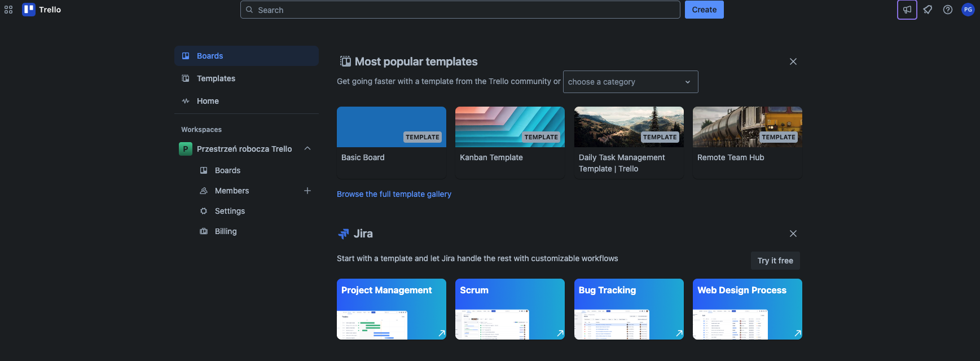Focus the Search input field
980x361 pixels.
pos(460,10)
